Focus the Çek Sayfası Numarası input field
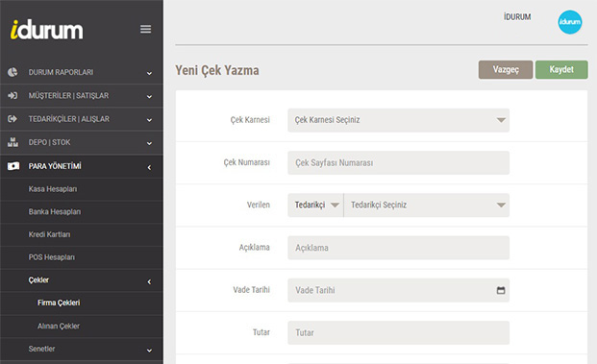597x364 pixels. point(398,163)
